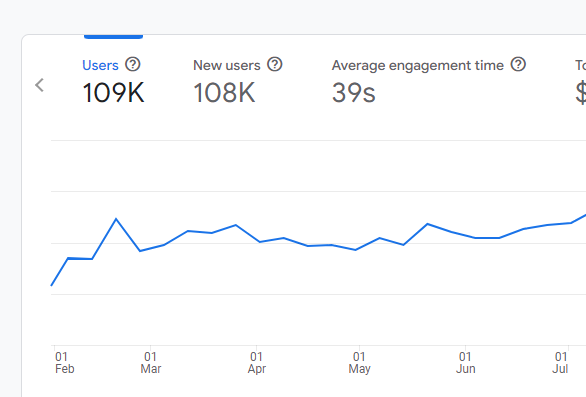
Task: Select the 01 Jul axis label
Action: tap(561, 363)
